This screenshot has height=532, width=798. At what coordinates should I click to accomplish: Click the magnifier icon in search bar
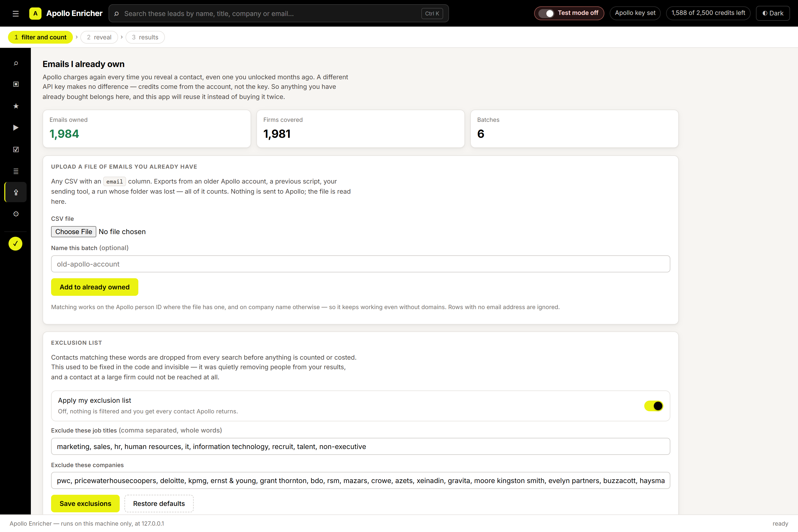(x=117, y=14)
